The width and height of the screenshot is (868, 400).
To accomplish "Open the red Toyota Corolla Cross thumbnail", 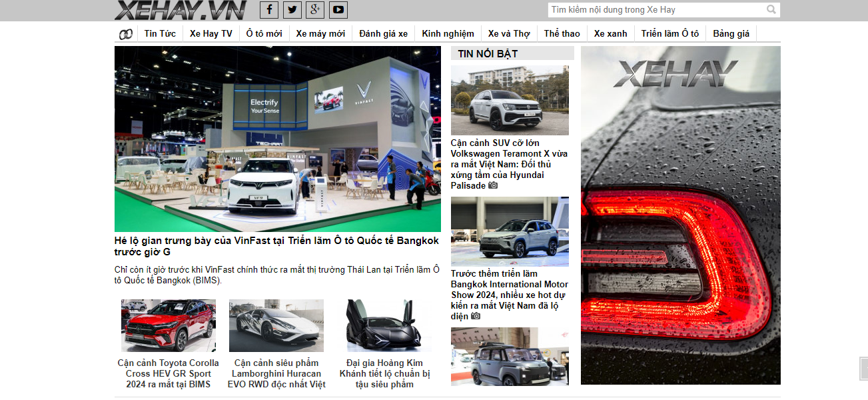I will click(169, 325).
